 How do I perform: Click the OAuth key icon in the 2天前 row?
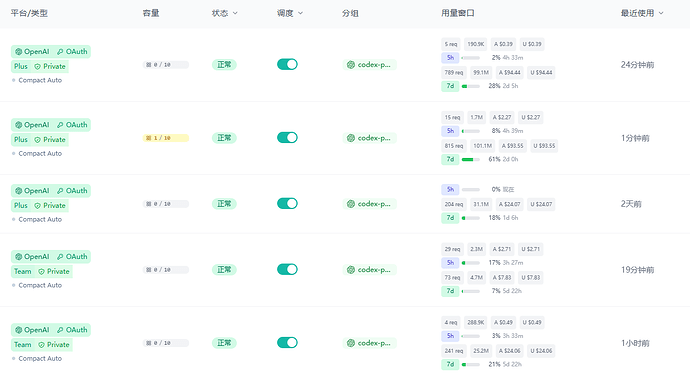tap(60, 191)
